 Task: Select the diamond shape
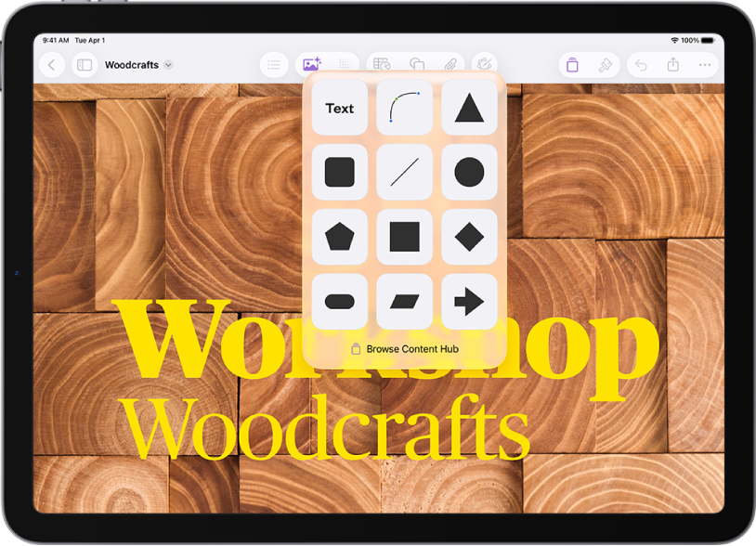tap(469, 237)
